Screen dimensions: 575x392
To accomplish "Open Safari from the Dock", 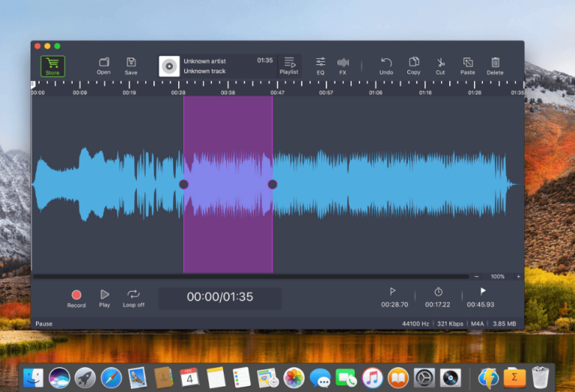I will pyautogui.click(x=111, y=378).
